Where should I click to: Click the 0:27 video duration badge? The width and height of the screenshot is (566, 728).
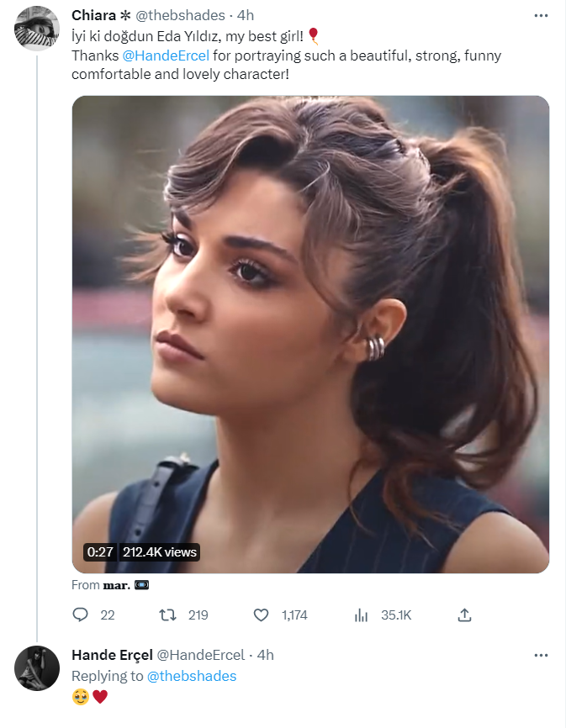coord(99,551)
